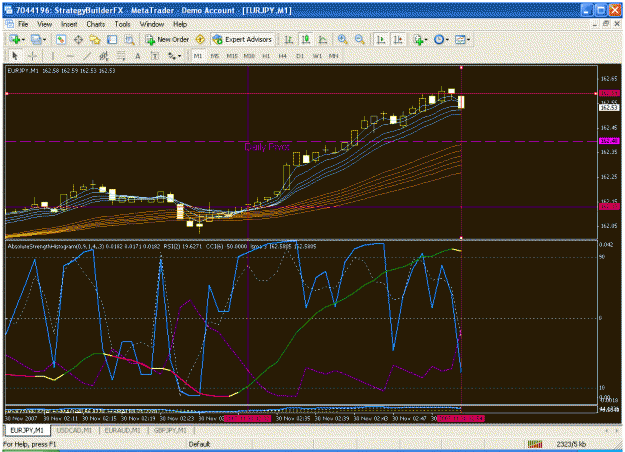Expand the Indicators list dropdown
This screenshot has width=625, height=452.
[426, 40]
